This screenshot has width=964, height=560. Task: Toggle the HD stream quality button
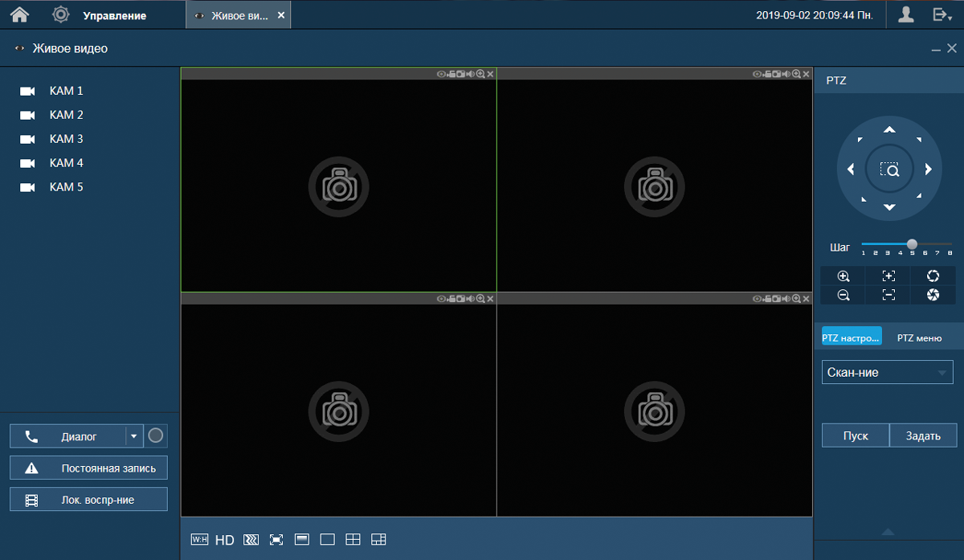[x=225, y=540]
